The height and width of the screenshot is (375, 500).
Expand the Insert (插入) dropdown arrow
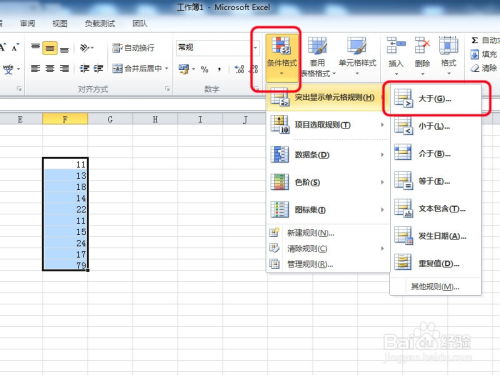tap(396, 74)
